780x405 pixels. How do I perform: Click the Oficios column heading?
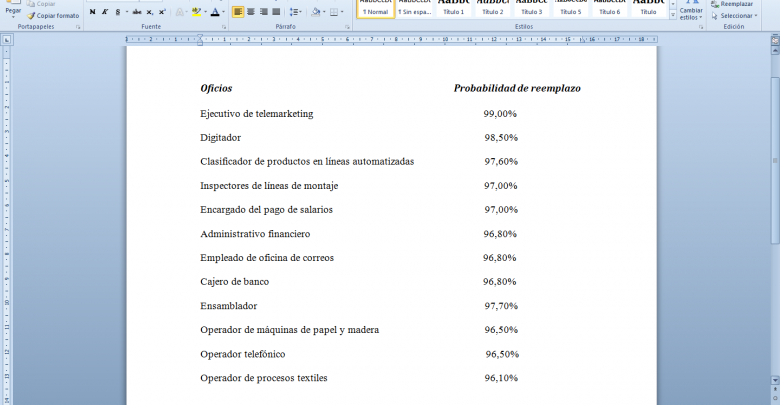pyautogui.click(x=216, y=89)
